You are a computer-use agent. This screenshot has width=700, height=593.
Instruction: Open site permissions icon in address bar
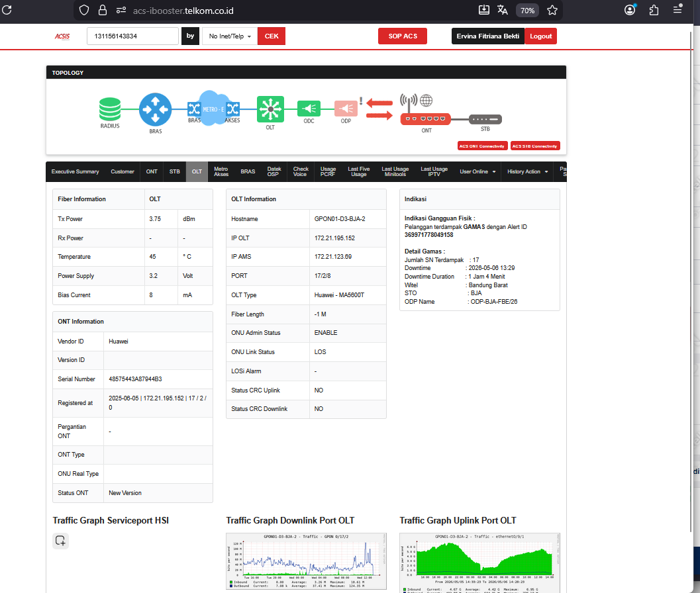click(121, 11)
